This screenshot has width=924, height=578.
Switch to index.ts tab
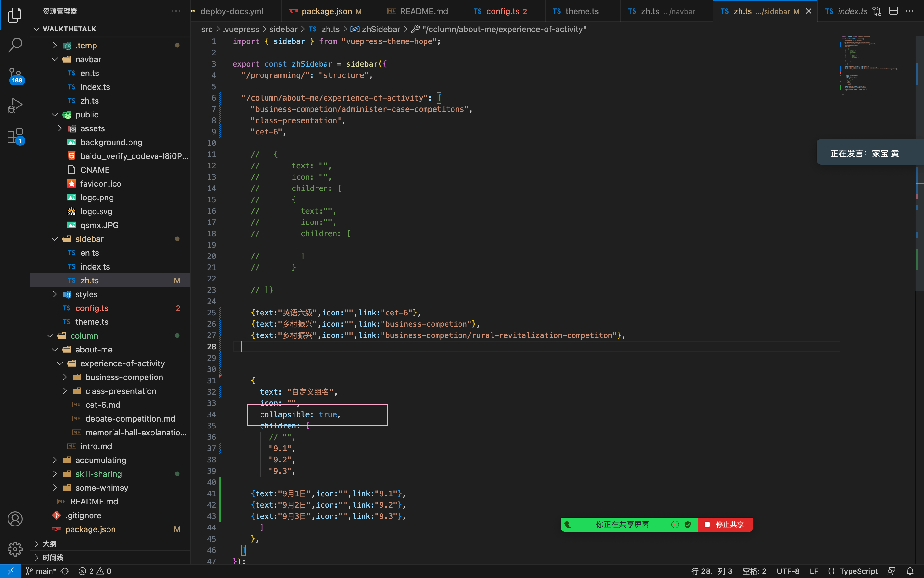[846, 11]
